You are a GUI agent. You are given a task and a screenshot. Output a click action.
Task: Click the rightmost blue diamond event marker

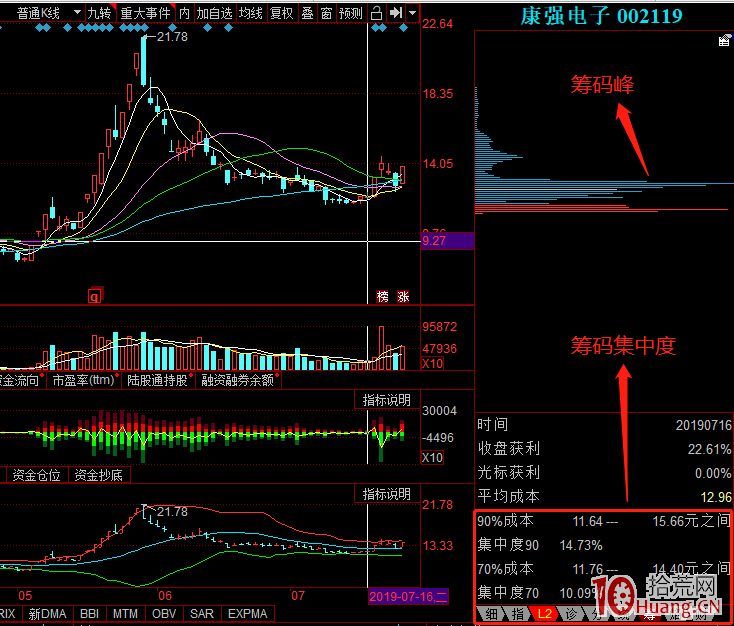[x=403, y=28]
